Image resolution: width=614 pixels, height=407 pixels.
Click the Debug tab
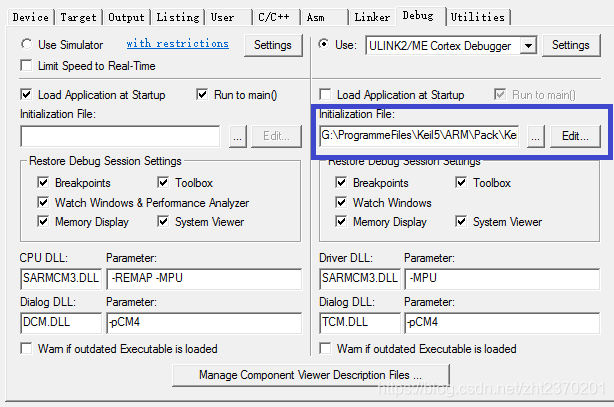421,16
